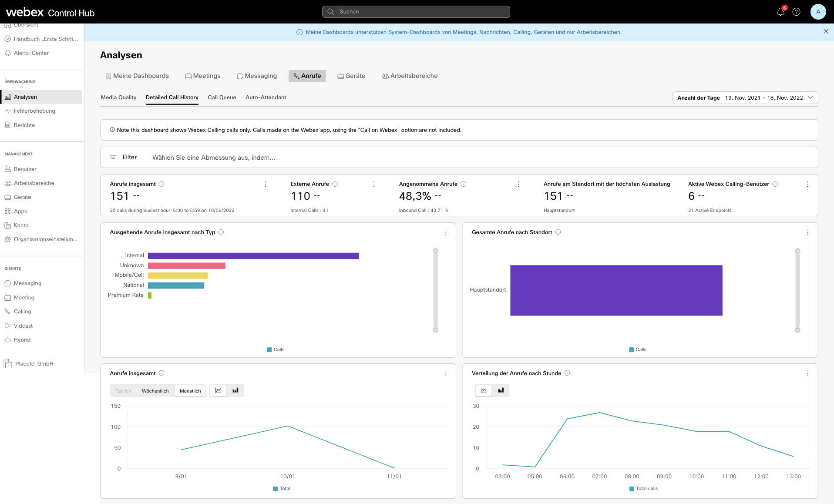
Task: Click the Filter lines icon
Action: (113, 157)
